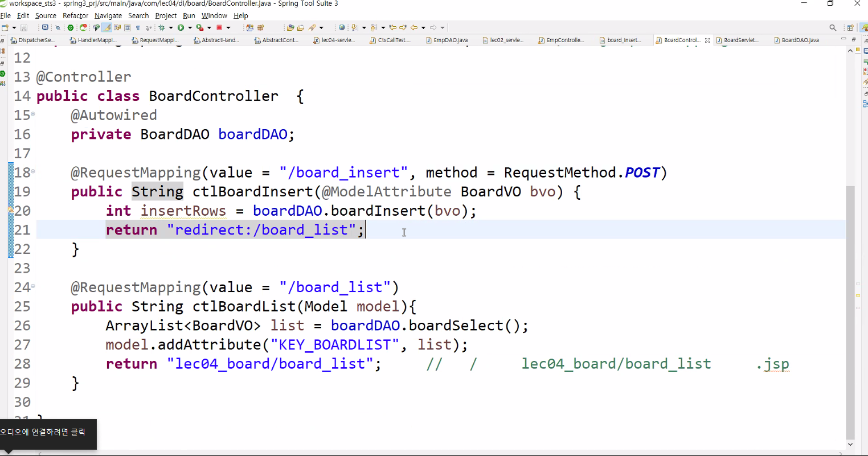Image resolution: width=868 pixels, height=456 pixels.
Task: Click the "KEY_BOARDLIST" string
Action: [x=335, y=345]
